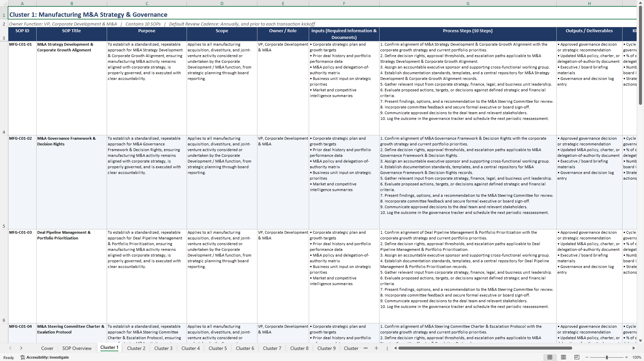The image size is (644, 361).
Task: Click the zoom in plus icon
Action: pyautogui.click(x=627, y=357)
